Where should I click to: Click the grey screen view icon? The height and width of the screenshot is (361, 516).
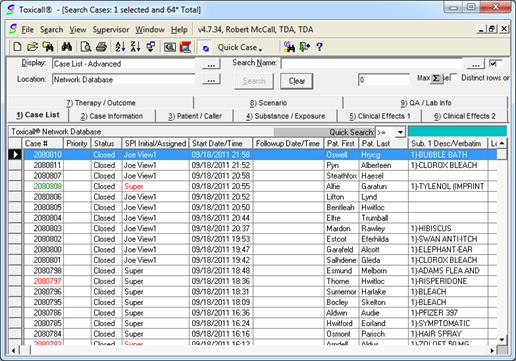pos(170,47)
